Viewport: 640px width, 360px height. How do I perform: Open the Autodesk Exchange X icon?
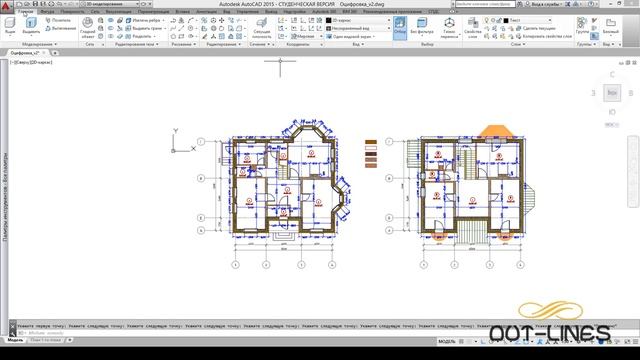point(568,4)
